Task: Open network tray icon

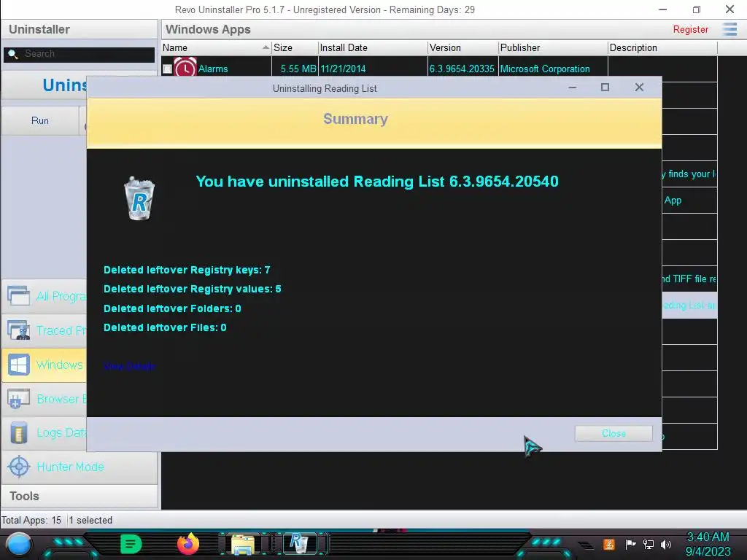Action: point(649,544)
